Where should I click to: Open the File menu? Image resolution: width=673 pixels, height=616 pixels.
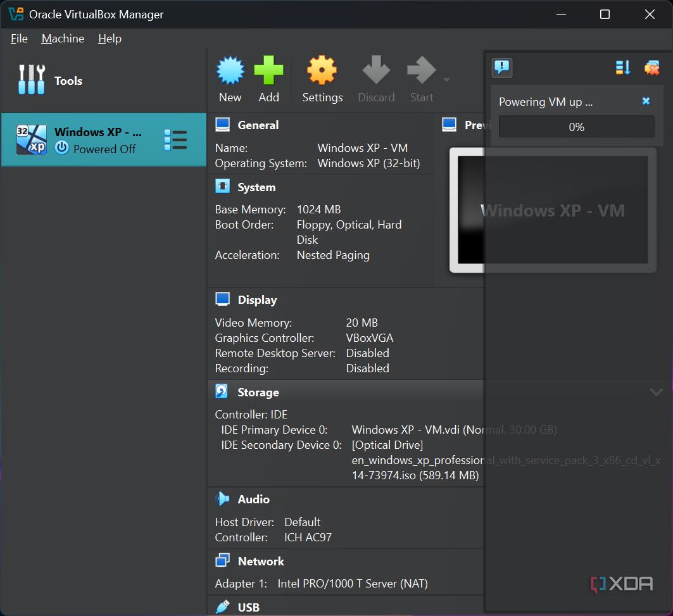point(19,39)
